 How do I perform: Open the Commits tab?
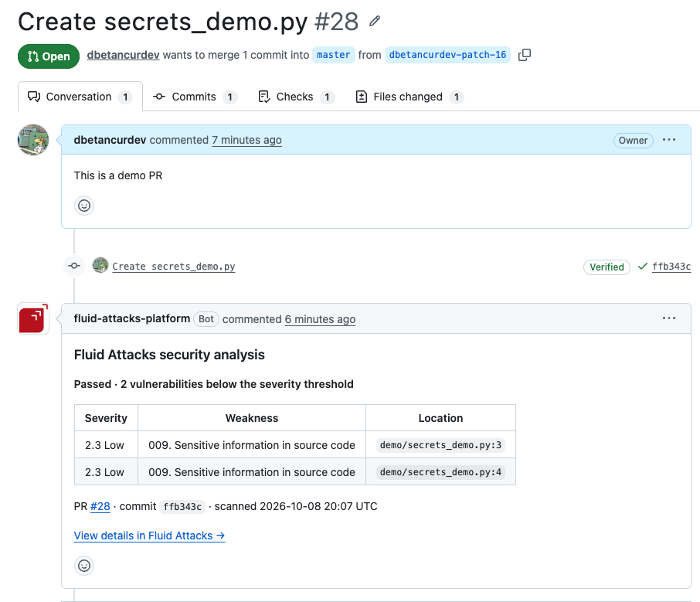195,97
